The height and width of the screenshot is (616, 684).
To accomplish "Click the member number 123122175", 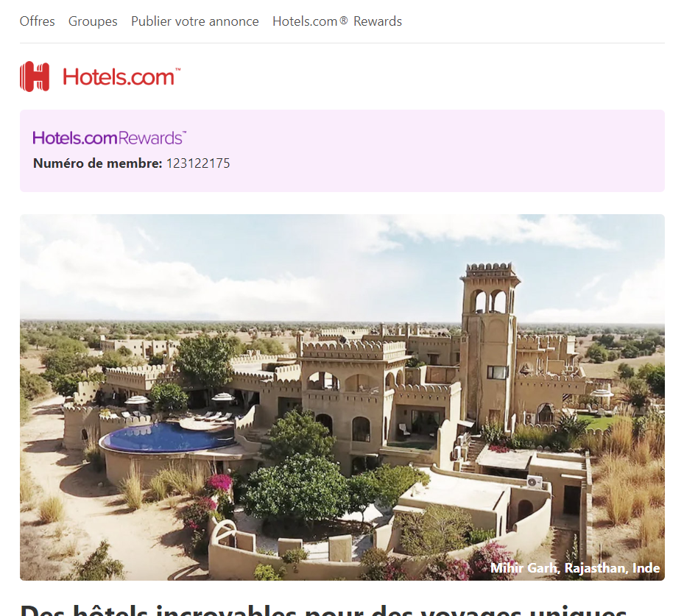I will coord(198,163).
